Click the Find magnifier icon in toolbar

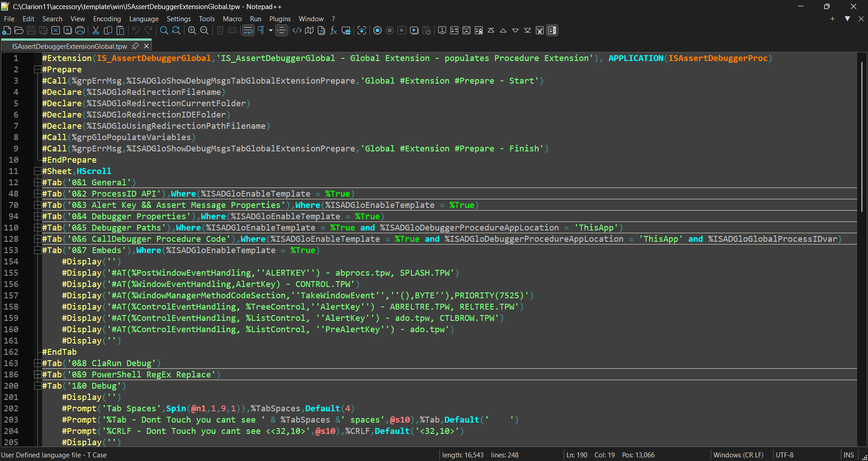pyautogui.click(x=164, y=30)
